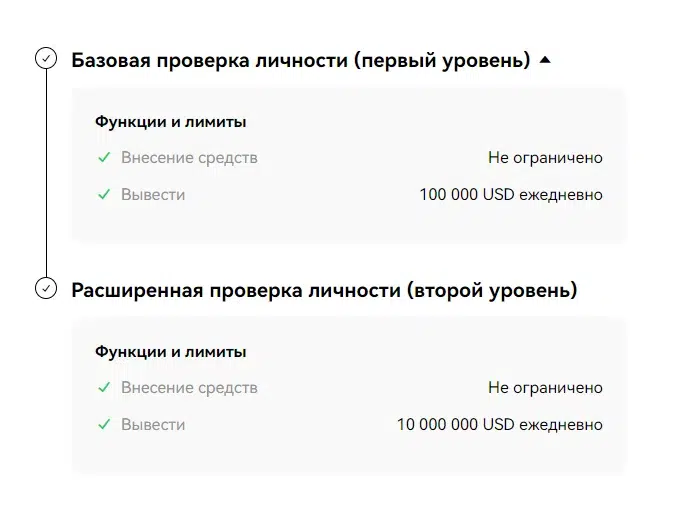
Task: Click the advanced identity verification heading
Action: (x=324, y=290)
